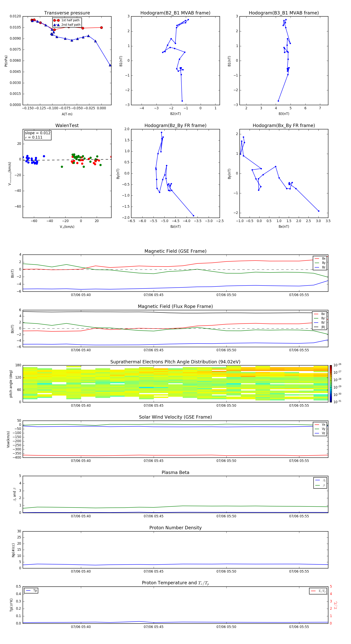Click the 'V_remaining(km/s)' y-axis label
Viewport: 351px width, 644px height.
(10, 173)
